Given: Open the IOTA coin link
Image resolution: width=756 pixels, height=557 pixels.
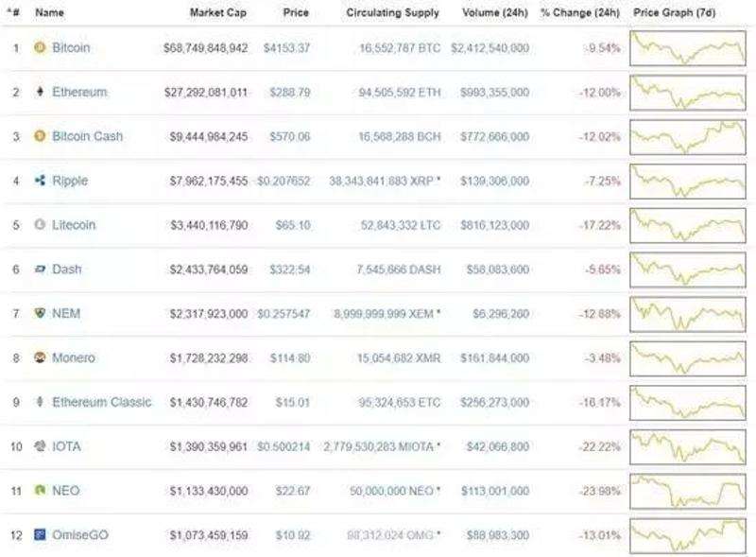Looking at the screenshot, I should [66, 446].
